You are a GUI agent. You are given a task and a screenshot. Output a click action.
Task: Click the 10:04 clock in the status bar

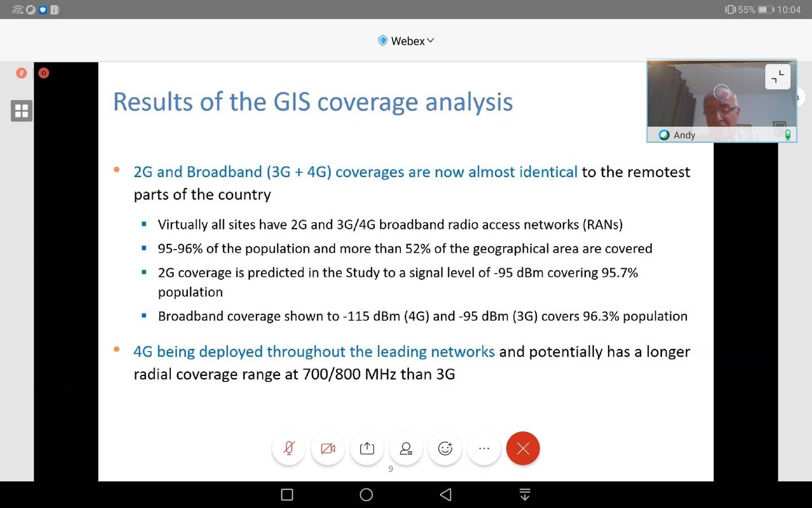click(788, 10)
